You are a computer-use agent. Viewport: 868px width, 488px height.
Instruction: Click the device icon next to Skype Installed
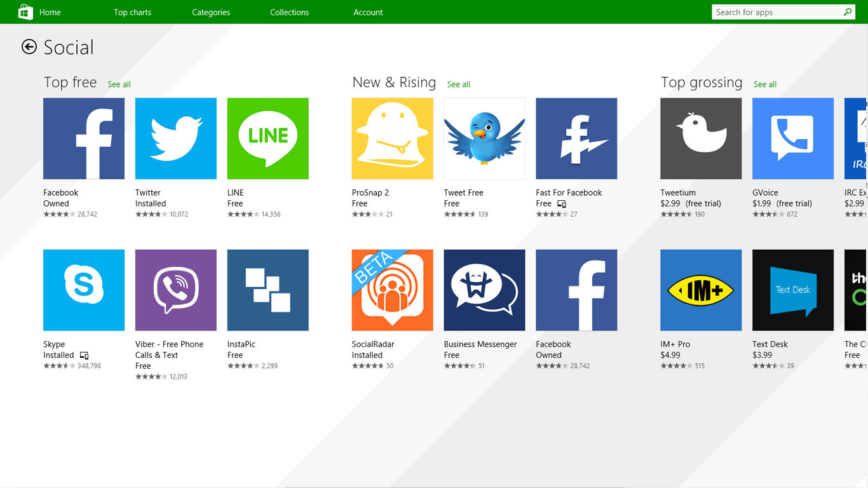[84, 355]
